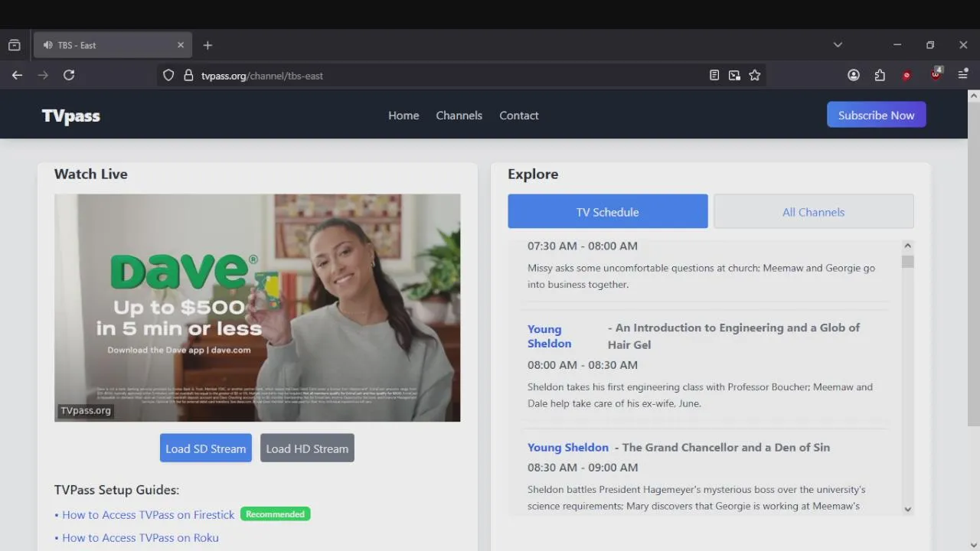980x551 pixels.
Task: Minimize the browser window
Action: coord(897,45)
